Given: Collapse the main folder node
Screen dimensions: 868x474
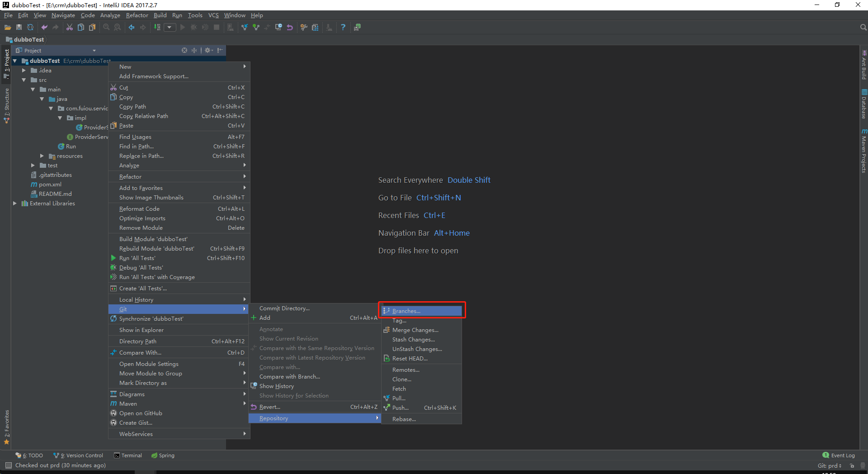Looking at the screenshot, I should click(33, 89).
